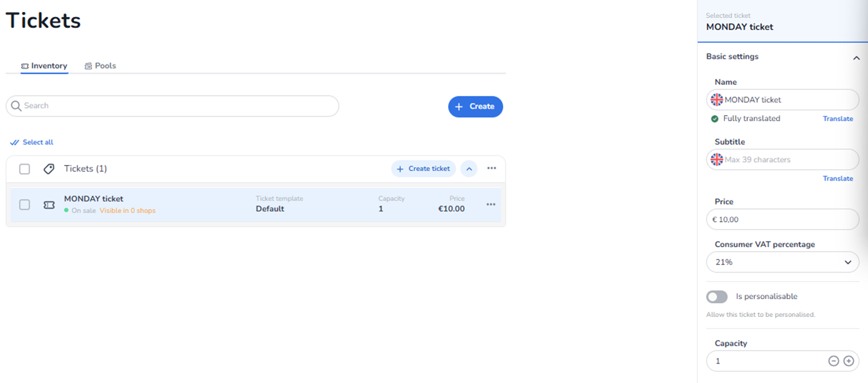Collapse the Basic settings section
Image resolution: width=868 pixels, height=383 pixels.
[856, 58]
